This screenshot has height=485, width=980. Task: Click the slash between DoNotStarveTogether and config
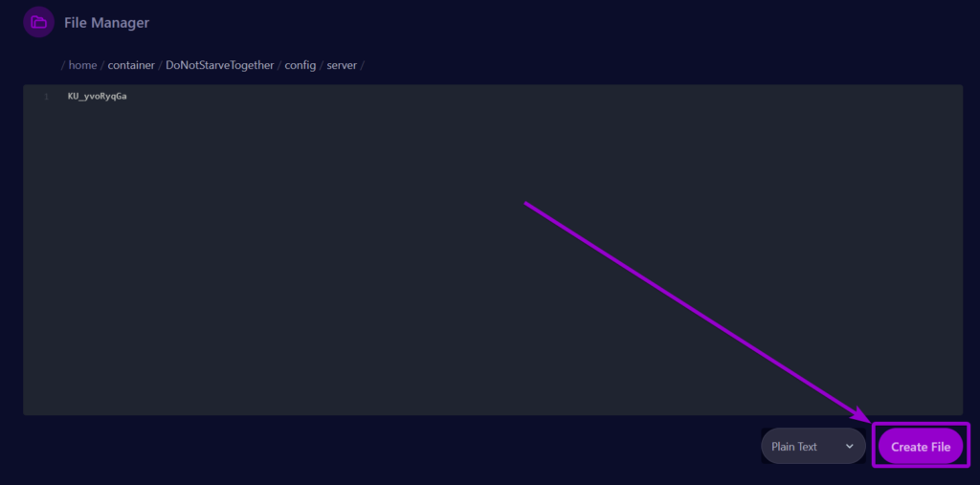[279, 65]
